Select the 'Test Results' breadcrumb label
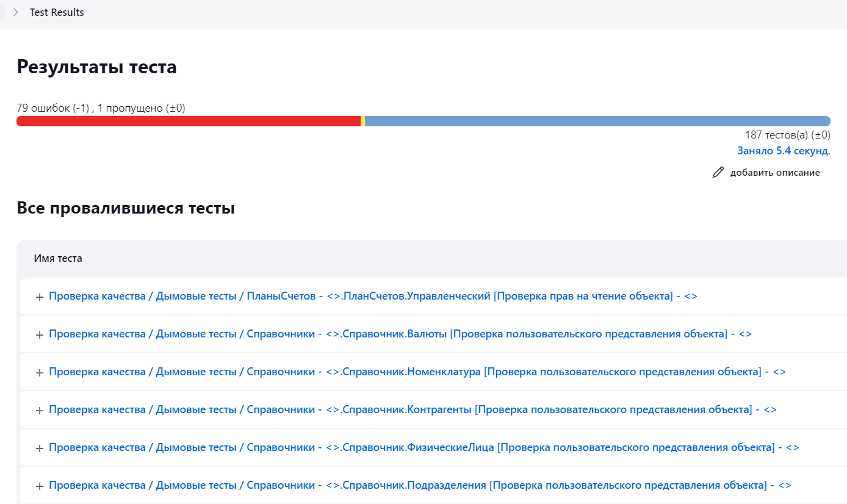The height and width of the screenshot is (504, 847). pos(56,12)
